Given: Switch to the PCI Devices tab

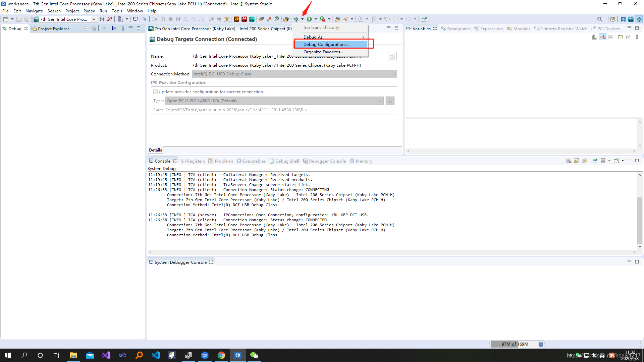Looking at the screenshot, I should coord(606,28).
